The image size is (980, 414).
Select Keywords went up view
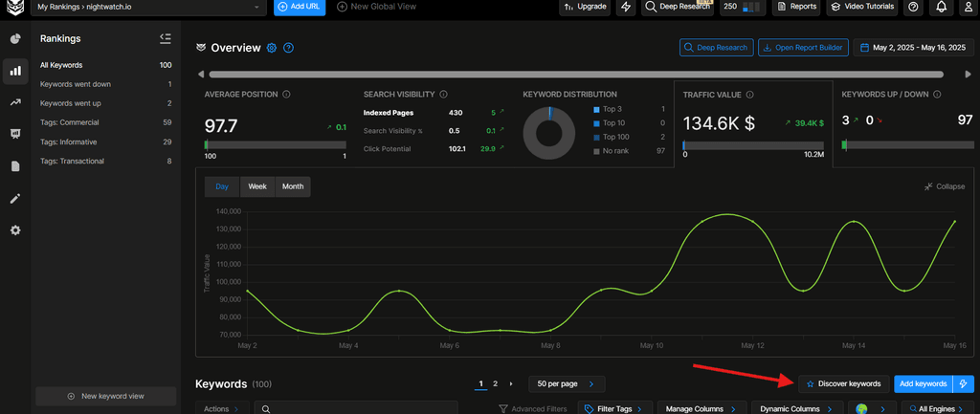[105, 103]
